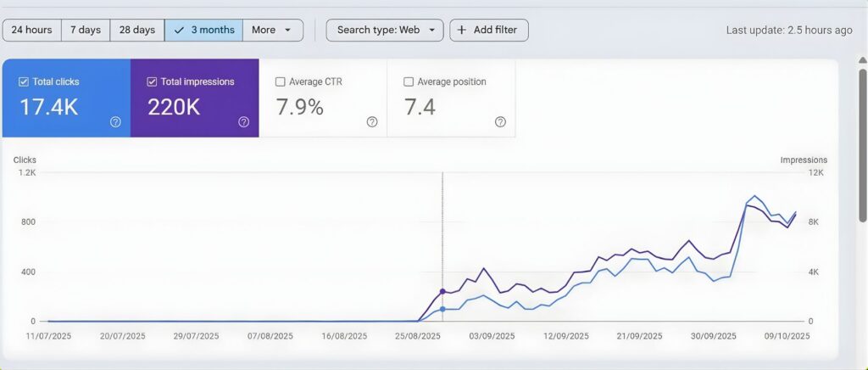Switch to 7 days date range
This screenshot has width=868, height=370.
coord(85,30)
